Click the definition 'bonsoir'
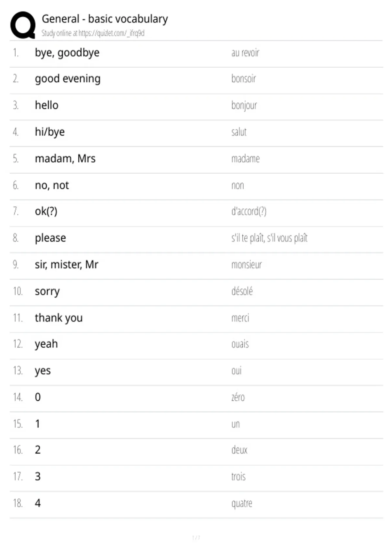Viewport: 392px width, 556px height. click(x=244, y=79)
